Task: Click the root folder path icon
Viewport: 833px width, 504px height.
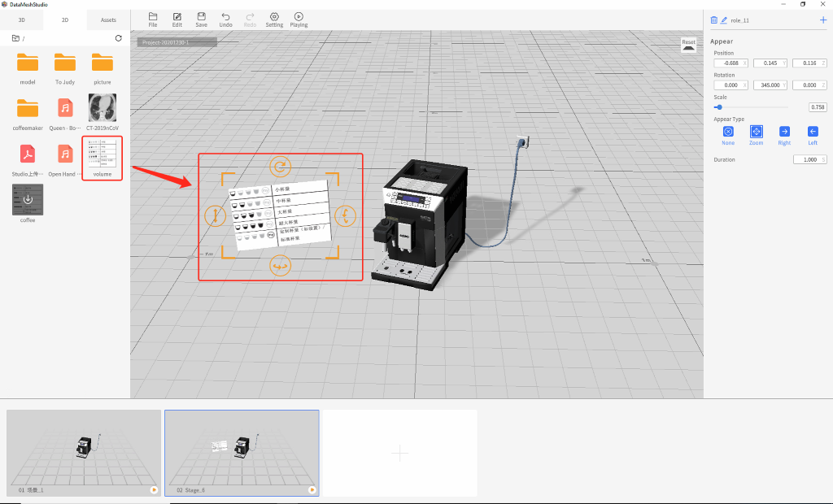Action: [16, 38]
